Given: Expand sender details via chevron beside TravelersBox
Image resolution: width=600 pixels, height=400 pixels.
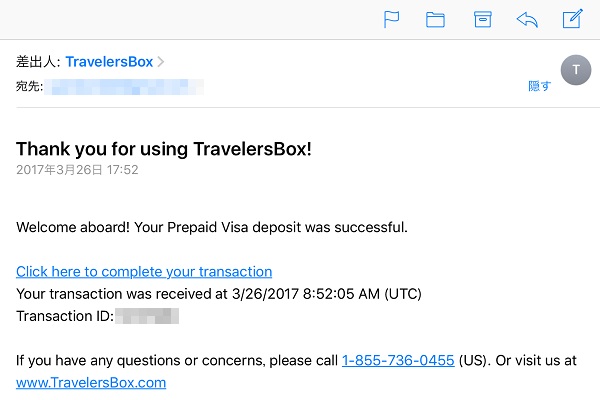Looking at the screenshot, I should pyautogui.click(x=161, y=62).
